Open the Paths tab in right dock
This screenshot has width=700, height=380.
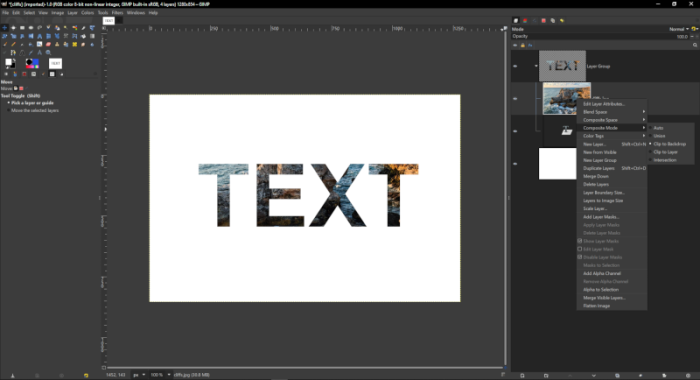[534, 21]
